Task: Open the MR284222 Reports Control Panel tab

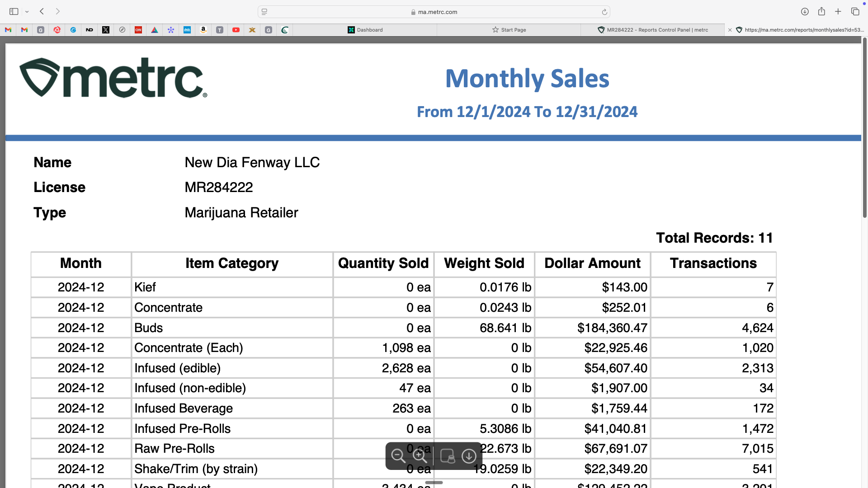Action: coord(653,30)
